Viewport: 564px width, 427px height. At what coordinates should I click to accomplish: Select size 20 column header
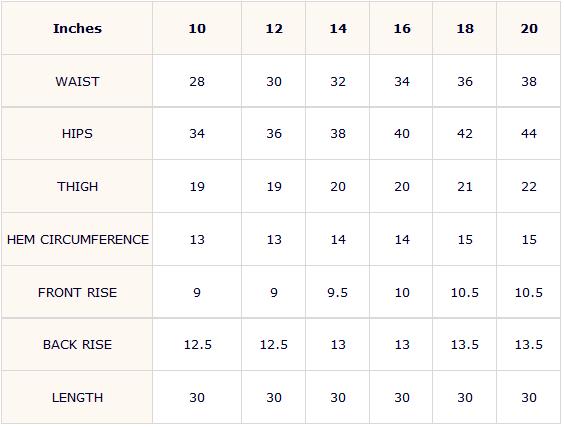(529, 29)
